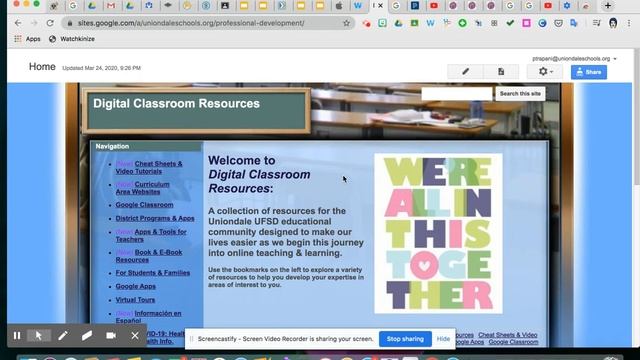Screen dimensions: 640x360
Task: Open the Watchkinize bookmark
Action: point(72,39)
